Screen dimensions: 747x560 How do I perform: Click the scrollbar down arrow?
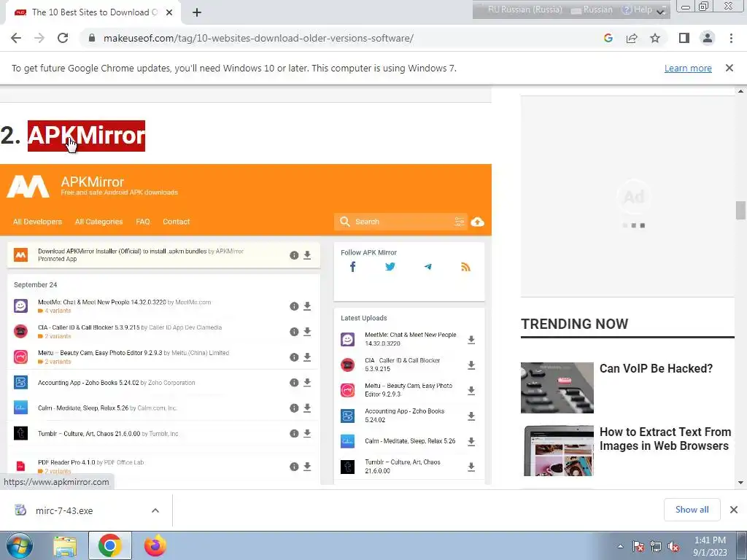pyautogui.click(x=740, y=483)
